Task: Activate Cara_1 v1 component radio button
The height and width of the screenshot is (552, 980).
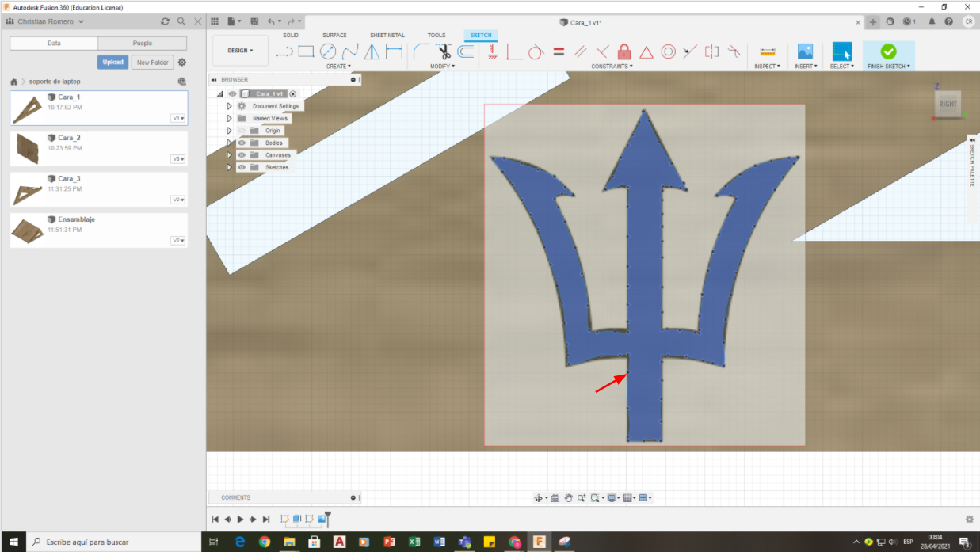Action: [293, 93]
